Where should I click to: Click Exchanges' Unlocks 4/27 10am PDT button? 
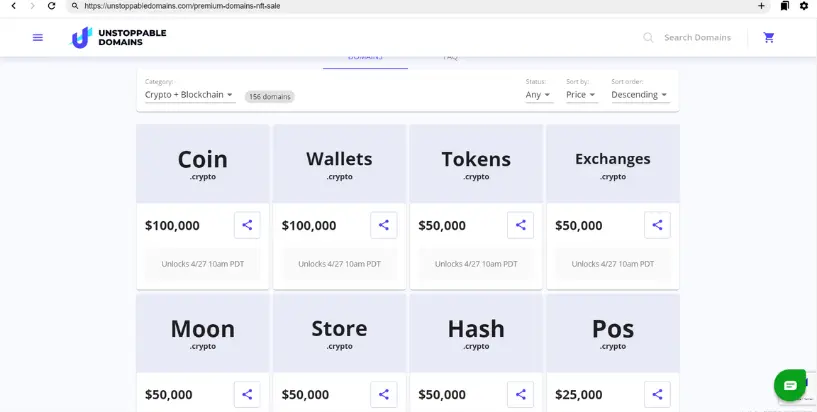[x=613, y=264]
